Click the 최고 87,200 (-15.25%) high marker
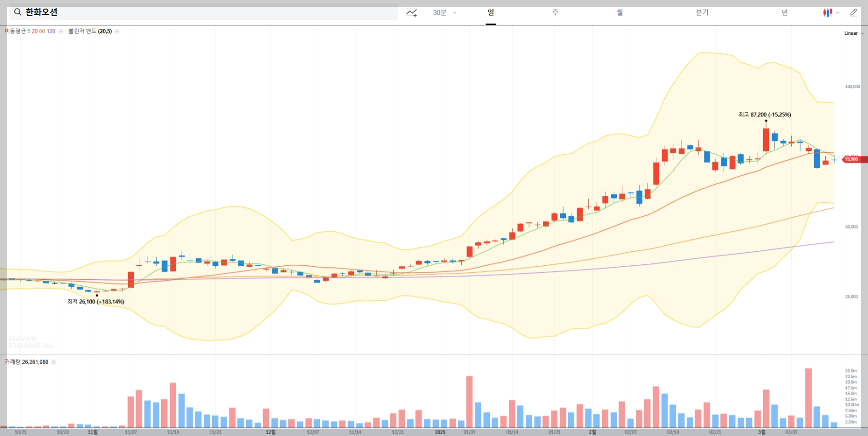Screen dimensions: 868x436 click(765, 115)
